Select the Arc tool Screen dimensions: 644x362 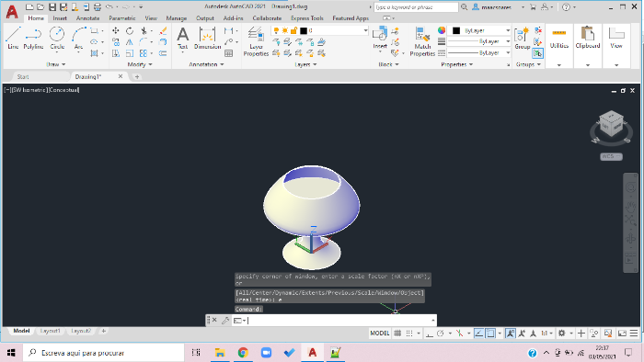point(78,38)
